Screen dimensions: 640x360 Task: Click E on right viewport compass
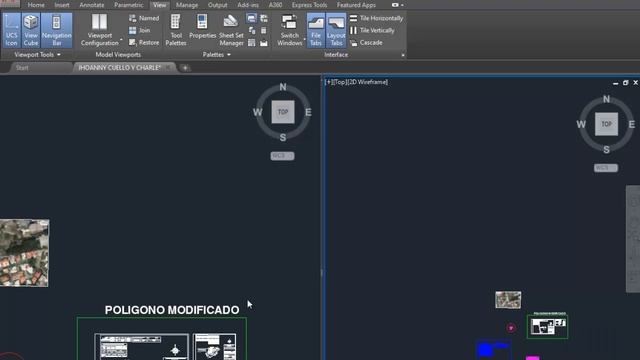coord(632,124)
